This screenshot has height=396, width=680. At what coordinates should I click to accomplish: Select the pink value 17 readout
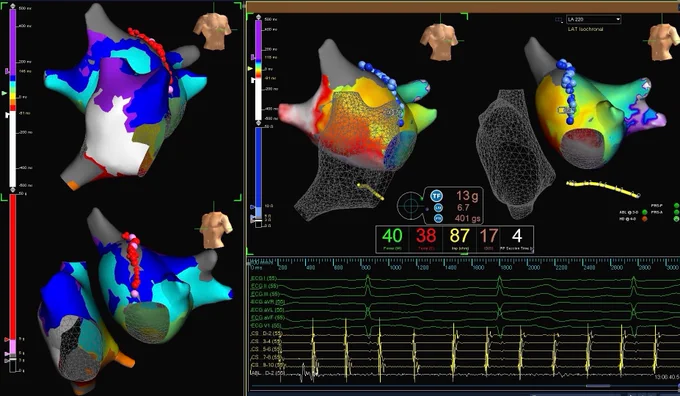pos(488,236)
